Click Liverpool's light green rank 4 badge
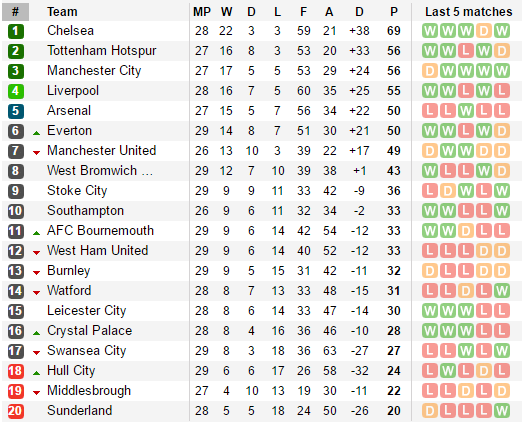522x422 pixels. pos(16,91)
